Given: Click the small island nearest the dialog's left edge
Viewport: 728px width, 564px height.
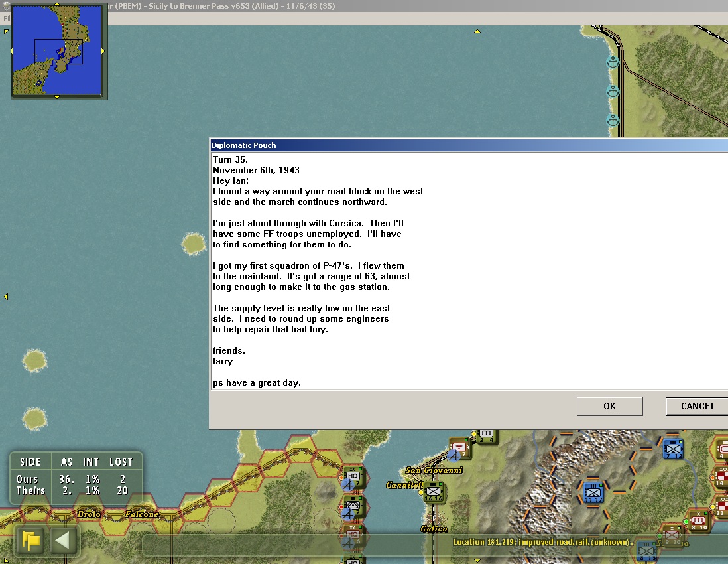Looking at the screenshot, I should (x=194, y=244).
